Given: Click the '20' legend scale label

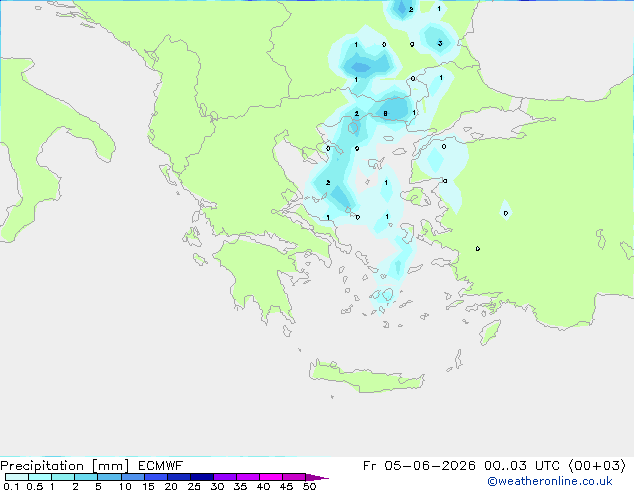Looking at the screenshot, I should 171,486.
